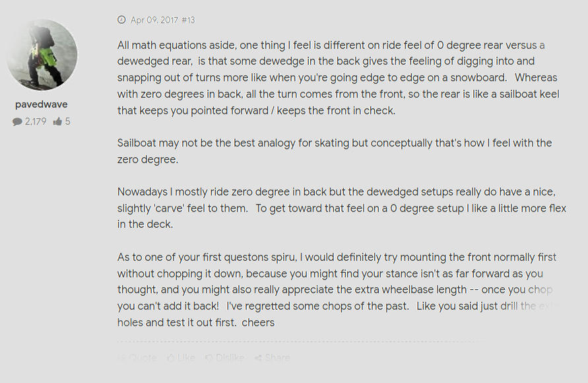The image size is (588, 383).
Task: Open the 2,179 post count
Action: tap(36, 122)
